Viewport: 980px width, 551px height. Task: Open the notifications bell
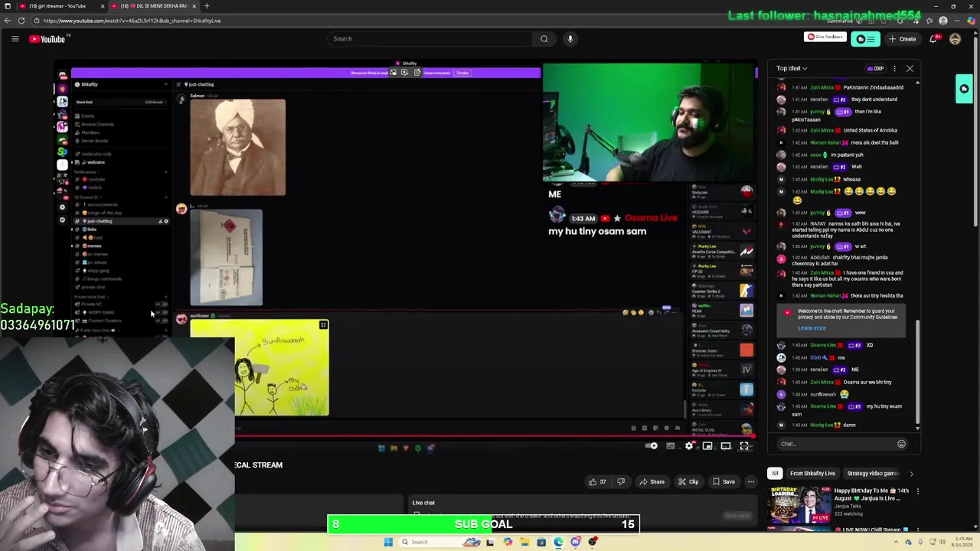pos(933,39)
